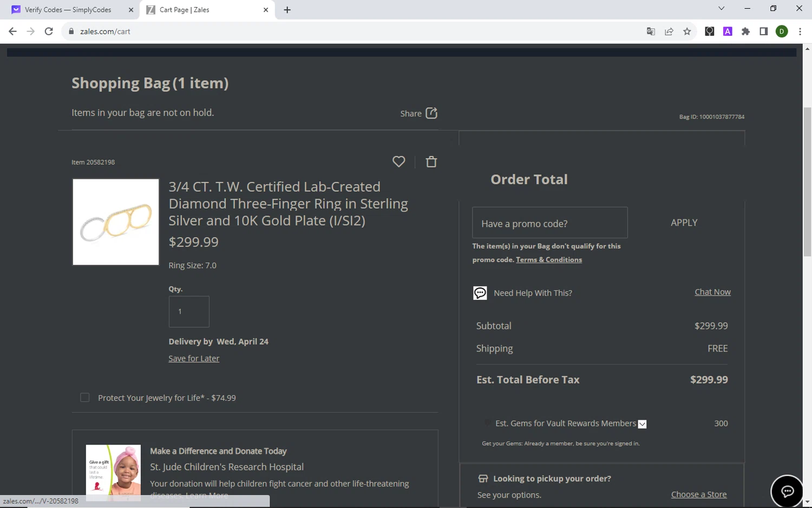Click the Shopping Bag (1 item) heading
Screen dimensions: 812x508
coord(150,83)
